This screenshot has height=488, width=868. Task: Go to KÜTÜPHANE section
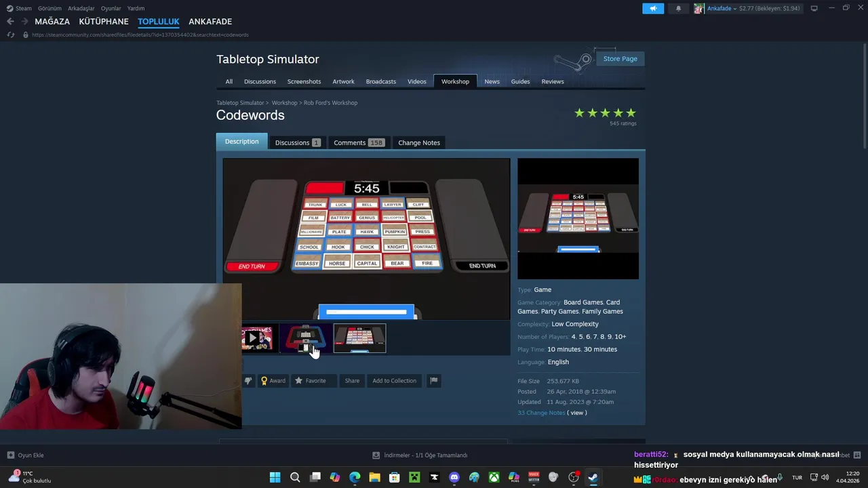tap(104, 22)
